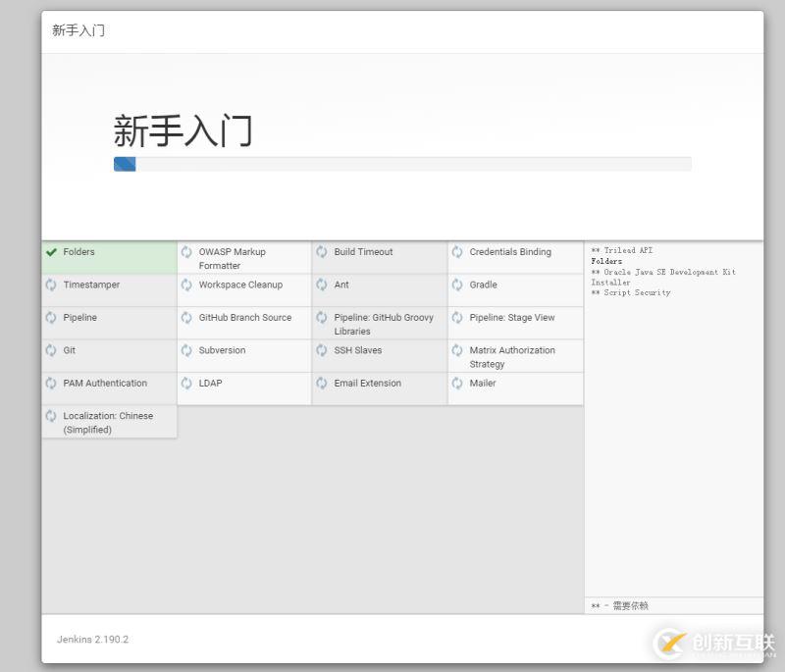
Task: Click the spinner icon next to Git
Action: [x=50, y=350]
